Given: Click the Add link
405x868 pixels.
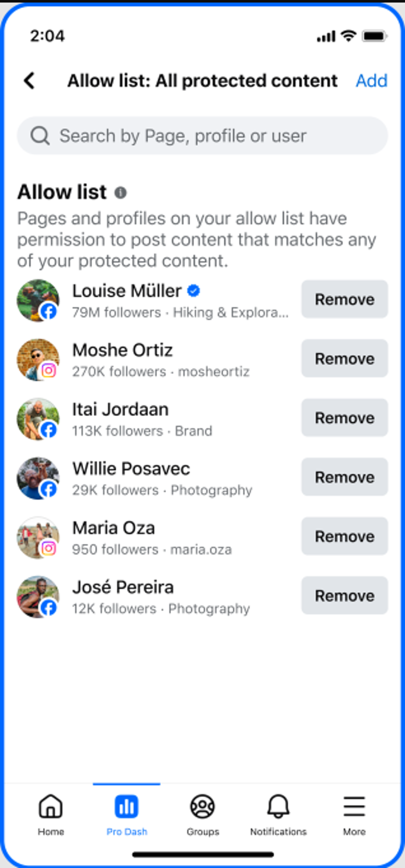Looking at the screenshot, I should 372,80.
